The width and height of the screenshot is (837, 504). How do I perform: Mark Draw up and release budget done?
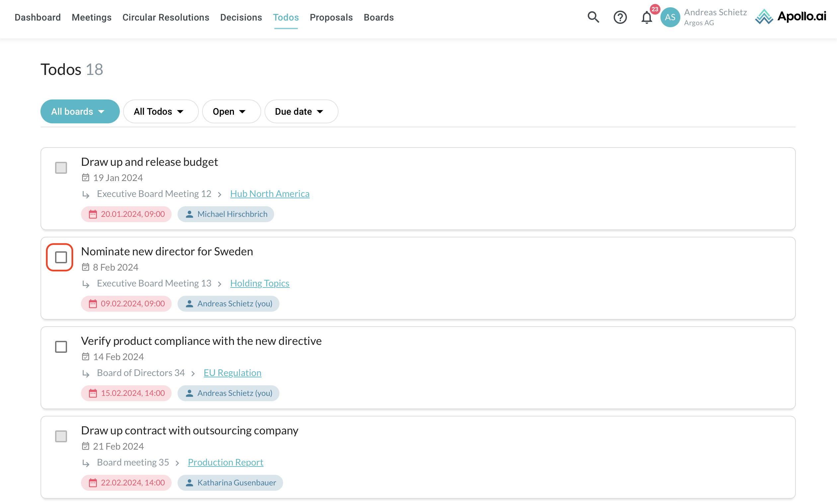61,168
